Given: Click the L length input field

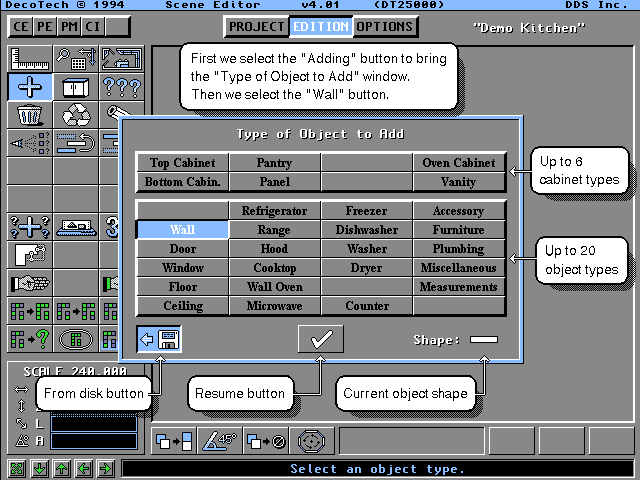Looking at the screenshot, I should point(94,423).
